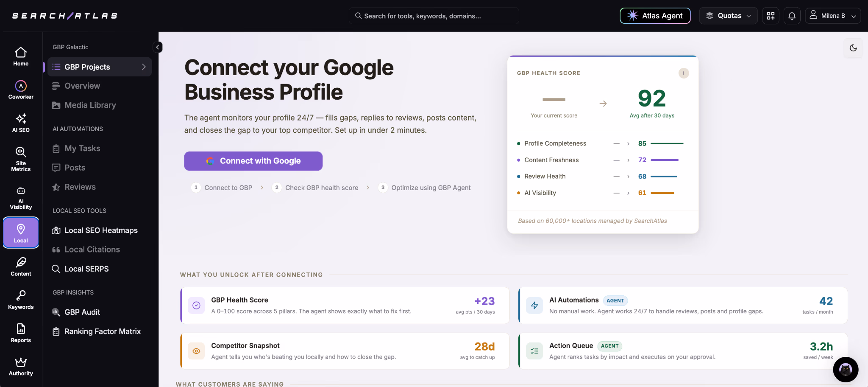
Task: Open the AI Automations feature card
Action: click(683, 306)
